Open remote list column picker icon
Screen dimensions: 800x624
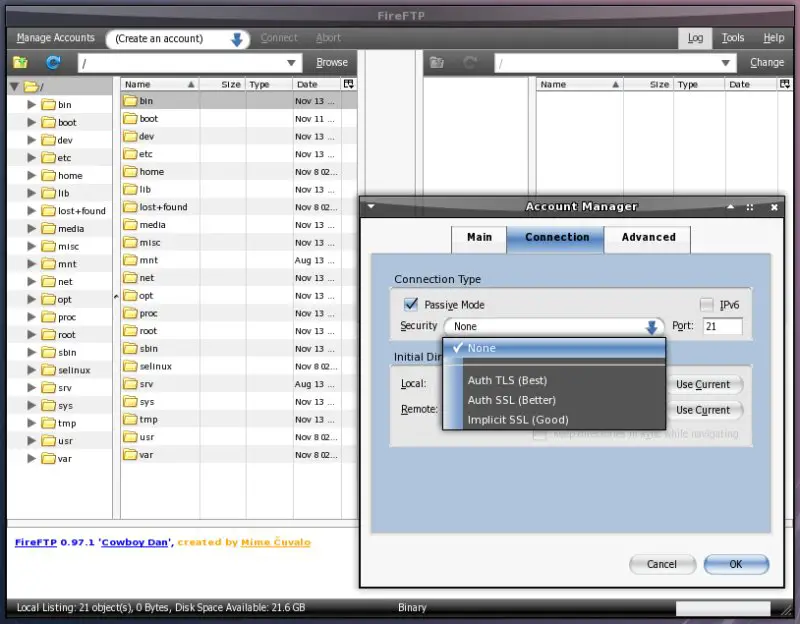click(x=785, y=84)
